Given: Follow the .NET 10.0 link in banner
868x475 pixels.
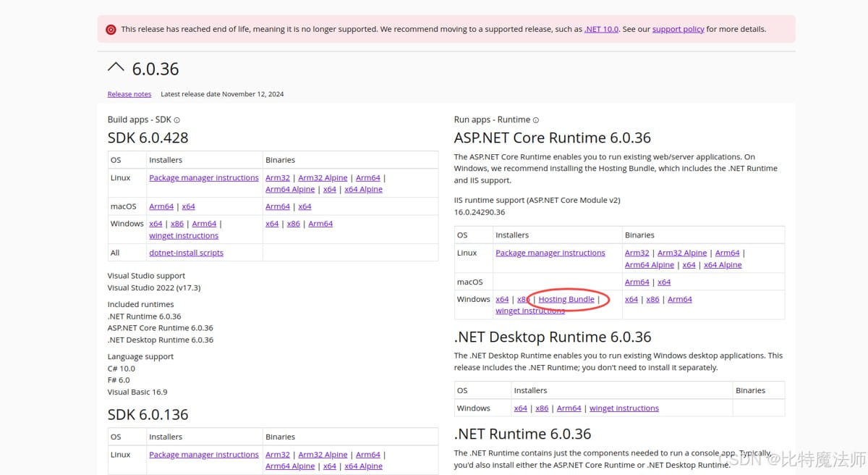Looking at the screenshot, I should [x=601, y=30].
